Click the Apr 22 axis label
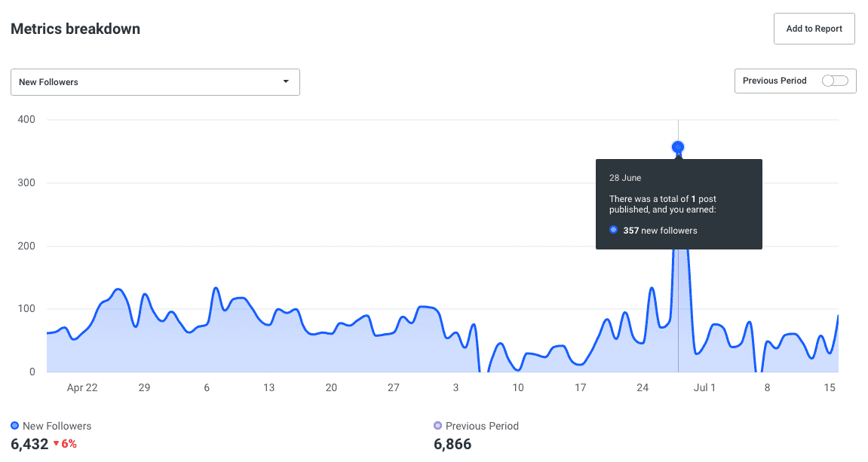The height and width of the screenshot is (462, 868). tap(82, 387)
